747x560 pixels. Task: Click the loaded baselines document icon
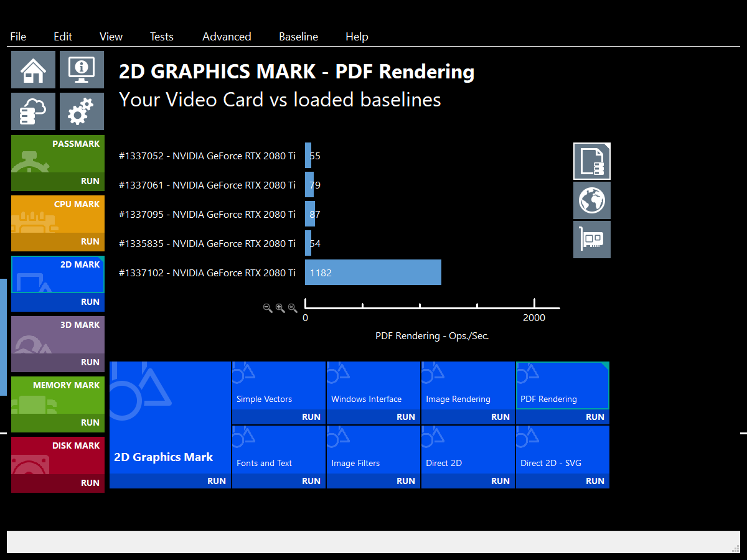pos(592,161)
